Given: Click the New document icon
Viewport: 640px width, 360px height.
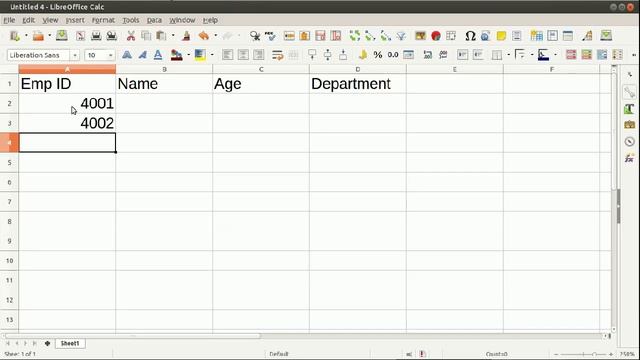Looking at the screenshot, I should [15, 36].
